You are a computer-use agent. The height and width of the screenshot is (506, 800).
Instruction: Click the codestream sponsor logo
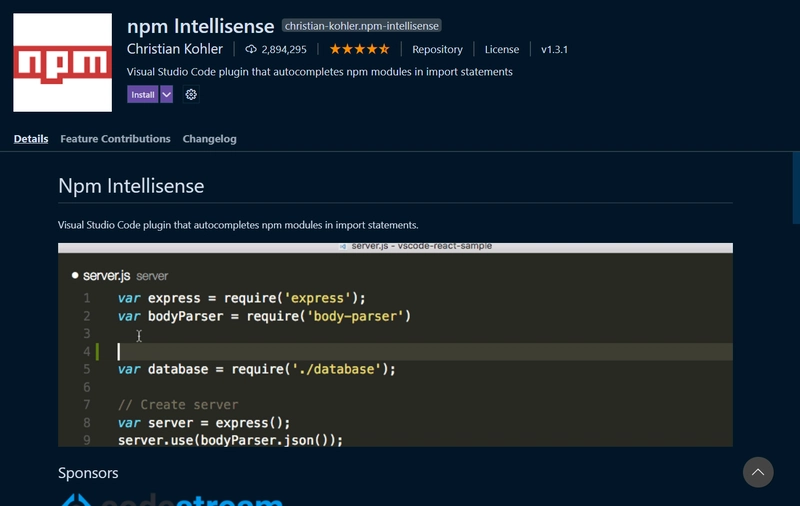[x=171, y=499]
